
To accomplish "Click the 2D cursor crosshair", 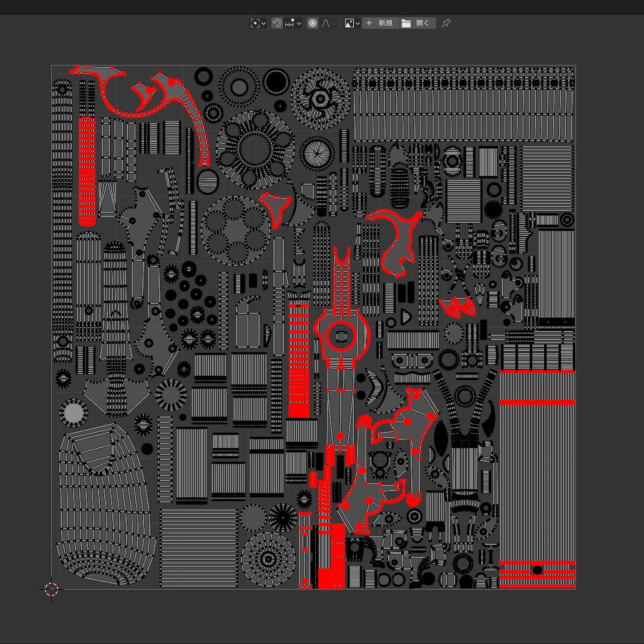I will tap(51, 589).
